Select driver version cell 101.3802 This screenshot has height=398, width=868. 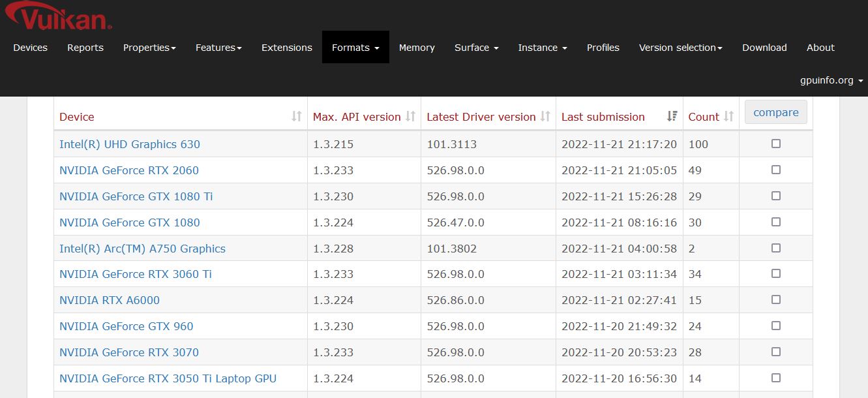[x=452, y=249]
